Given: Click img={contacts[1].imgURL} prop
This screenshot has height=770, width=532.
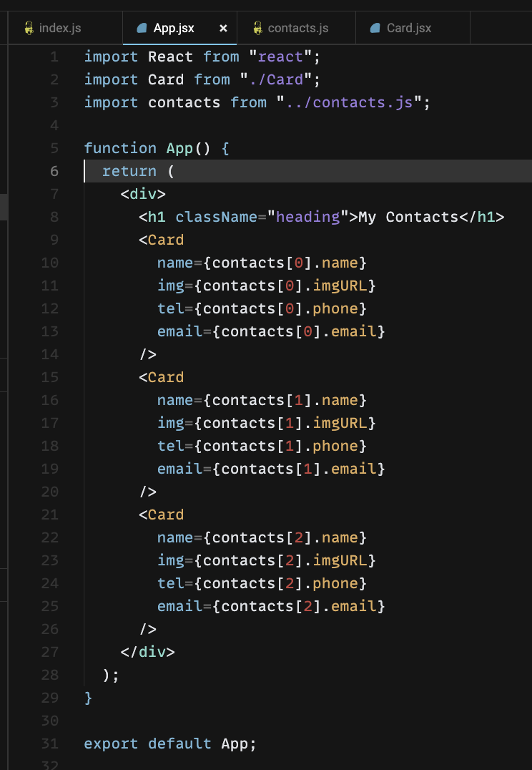Looking at the screenshot, I should click(267, 423).
